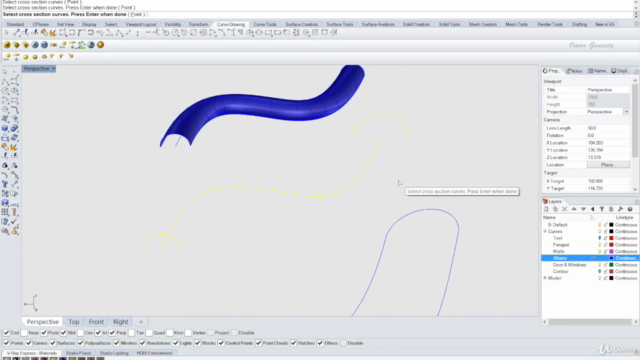640x360 pixels.
Task: Click the new layer icon in Layers panel
Action: coord(546,209)
